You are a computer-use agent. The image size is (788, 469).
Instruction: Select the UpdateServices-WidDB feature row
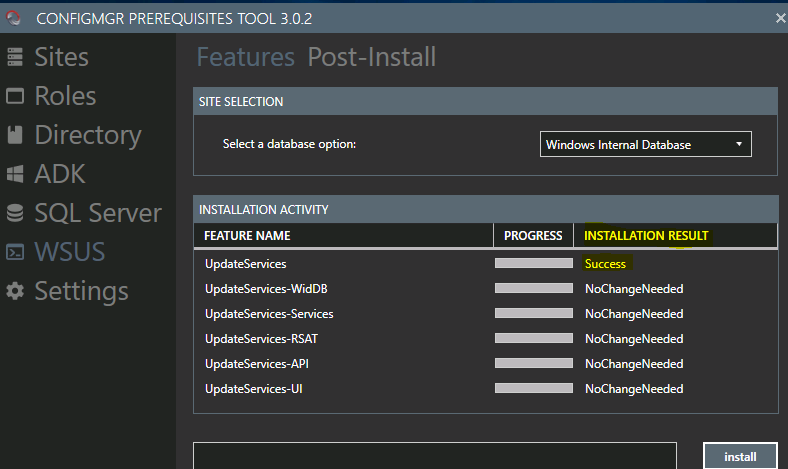(485, 289)
